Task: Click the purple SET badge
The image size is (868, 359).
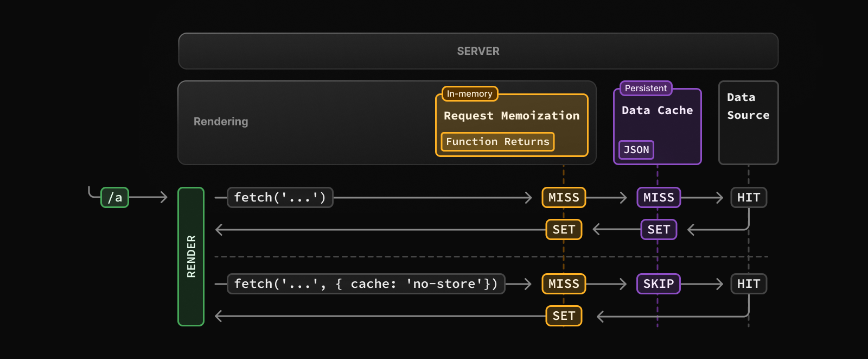Action: point(659,230)
